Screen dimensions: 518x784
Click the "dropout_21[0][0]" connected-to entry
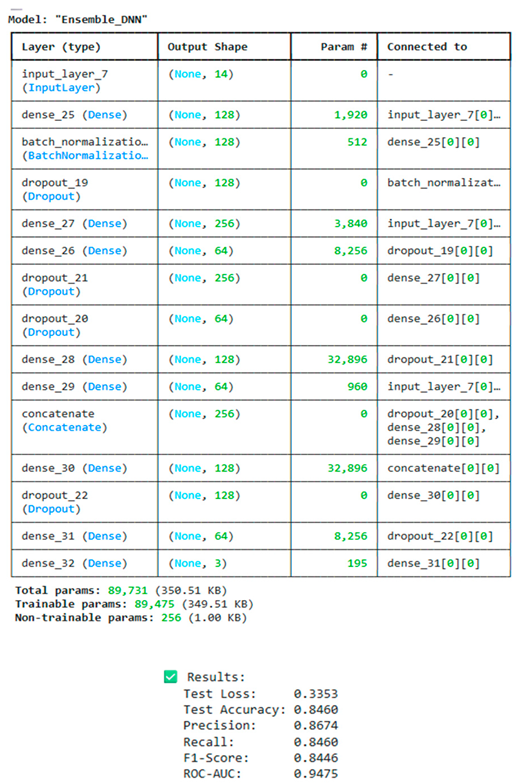[x=440, y=360]
